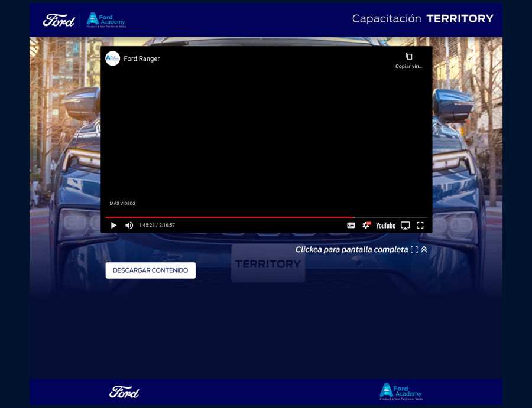Play the Ford Ranger video
The height and width of the screenshot is (408, 532).
point(113,225)
